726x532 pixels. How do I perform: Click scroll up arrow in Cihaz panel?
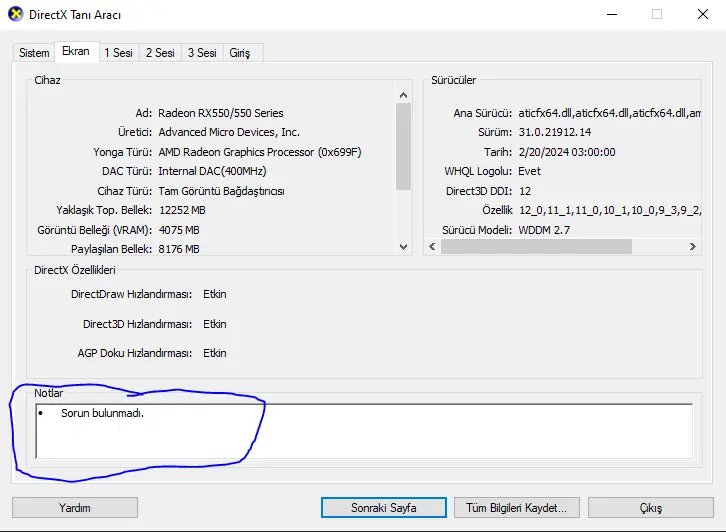tap(403, 95)
